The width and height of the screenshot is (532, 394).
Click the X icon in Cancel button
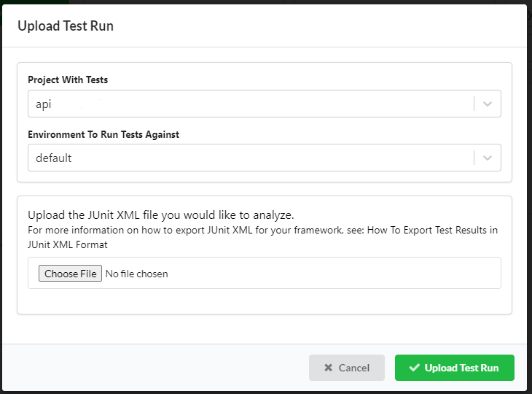point(329,368)
